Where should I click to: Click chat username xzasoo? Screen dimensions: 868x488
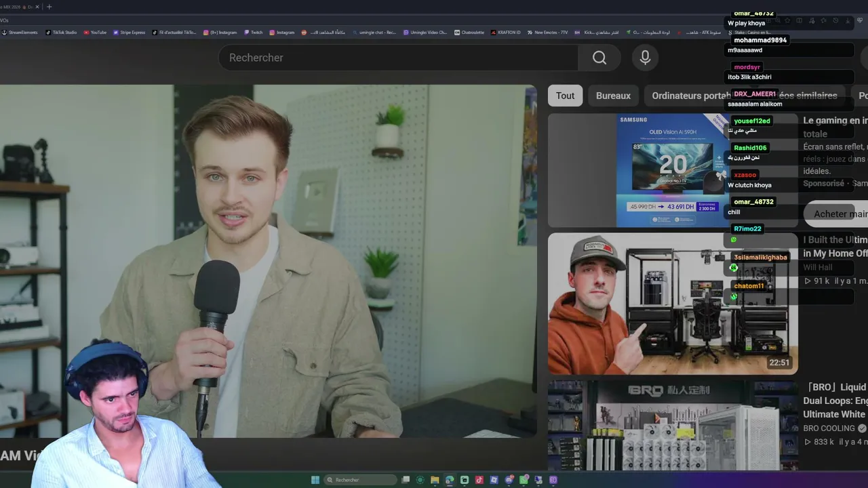click(745, 175)
